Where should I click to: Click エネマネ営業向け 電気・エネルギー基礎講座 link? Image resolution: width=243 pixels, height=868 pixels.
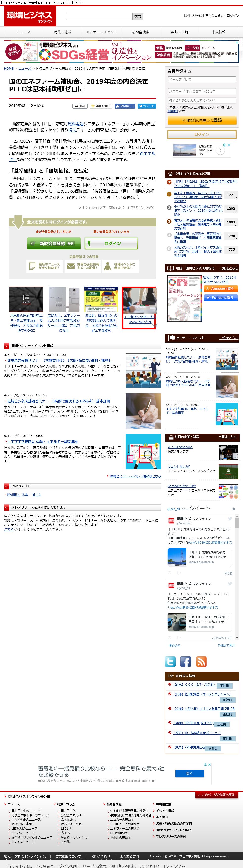pos(43,441)
